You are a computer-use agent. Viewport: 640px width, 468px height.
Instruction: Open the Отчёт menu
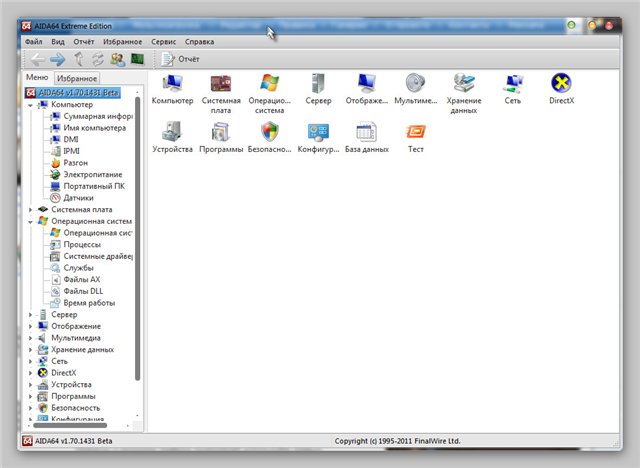(x=84, y=42)
